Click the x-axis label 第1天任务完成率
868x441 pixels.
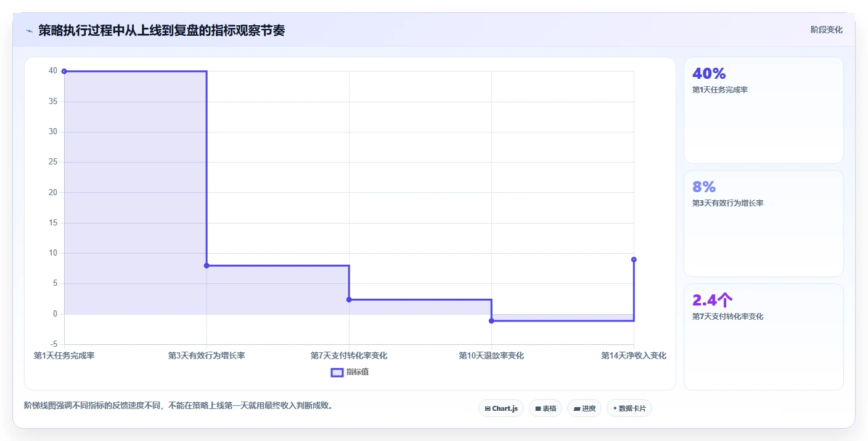point(64,356)
